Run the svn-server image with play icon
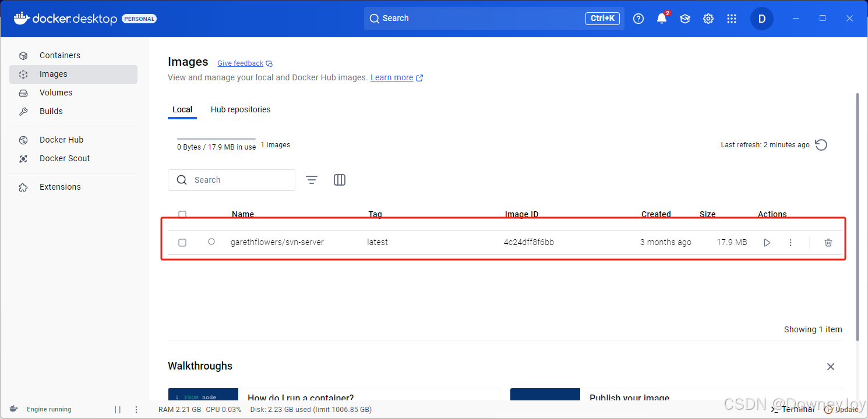The width and height of the screenshot is (868, 419). coord(767,243)
